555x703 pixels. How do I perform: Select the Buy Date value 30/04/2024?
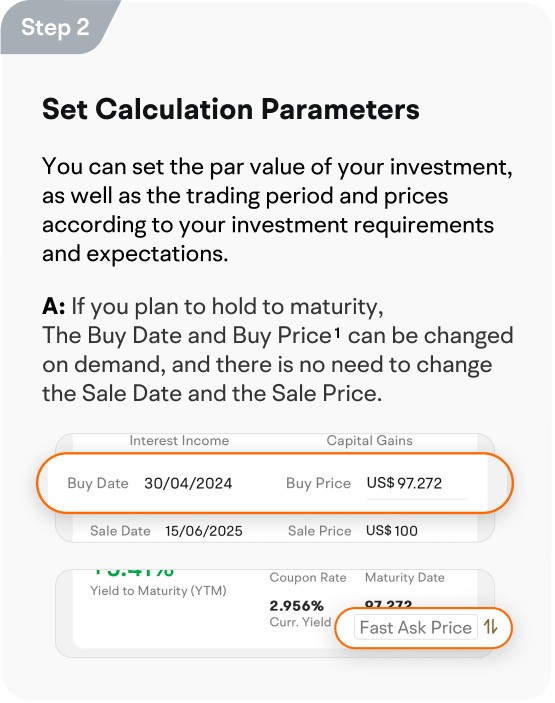point(188,483)
